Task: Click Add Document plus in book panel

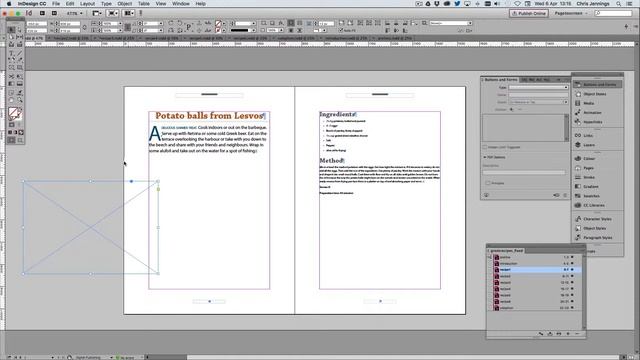Action: (x=568, y=334)
